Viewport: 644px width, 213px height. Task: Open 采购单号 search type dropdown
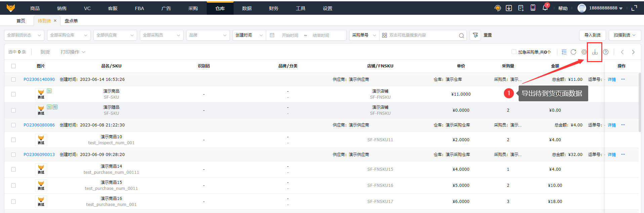click(x=364, y=35)
